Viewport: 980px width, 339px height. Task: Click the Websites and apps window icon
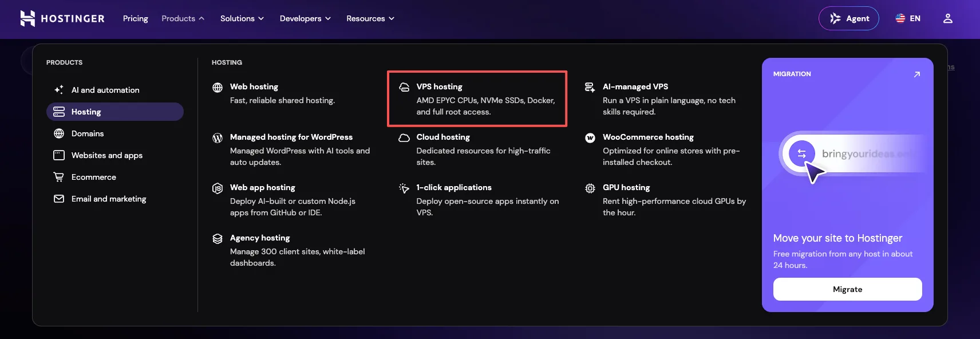[x=59, y=155]
